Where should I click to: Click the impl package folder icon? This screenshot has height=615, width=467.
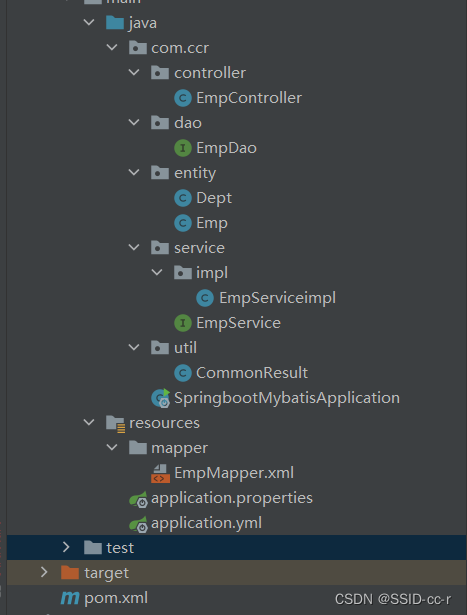coord(183,273)
